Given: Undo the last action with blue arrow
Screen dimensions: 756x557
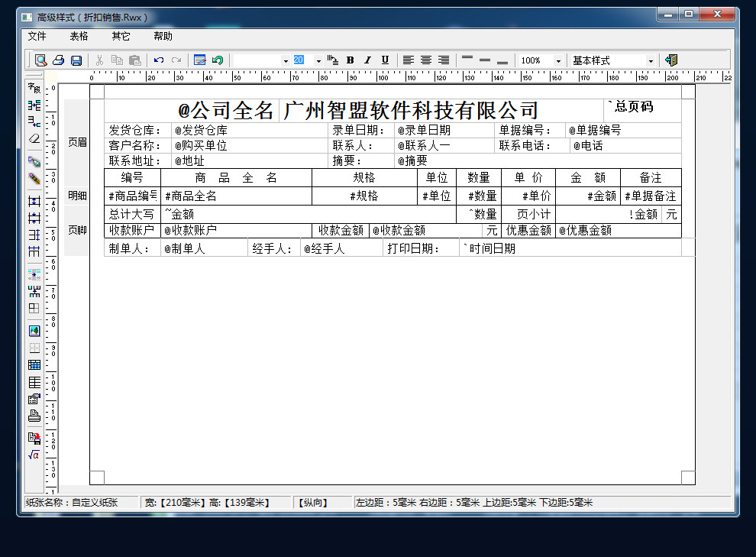Looking at the screenshot, I should (159, 60).
